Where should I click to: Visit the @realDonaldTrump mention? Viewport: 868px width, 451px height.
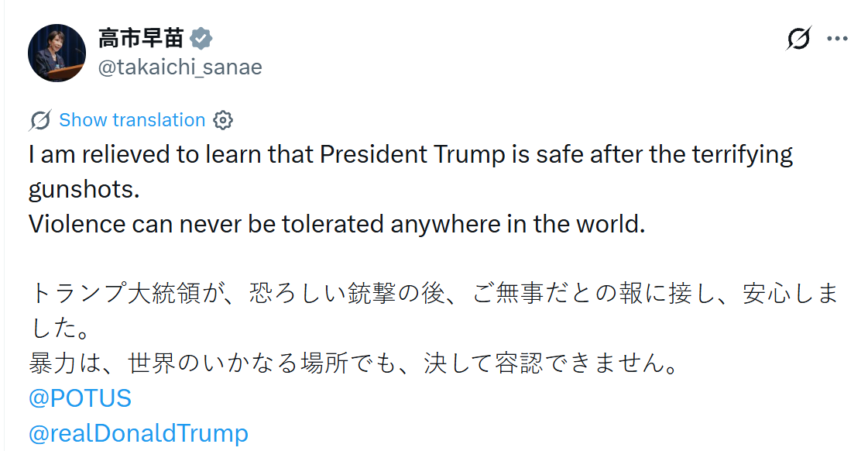pyautogui.click(x=138, y=433)
